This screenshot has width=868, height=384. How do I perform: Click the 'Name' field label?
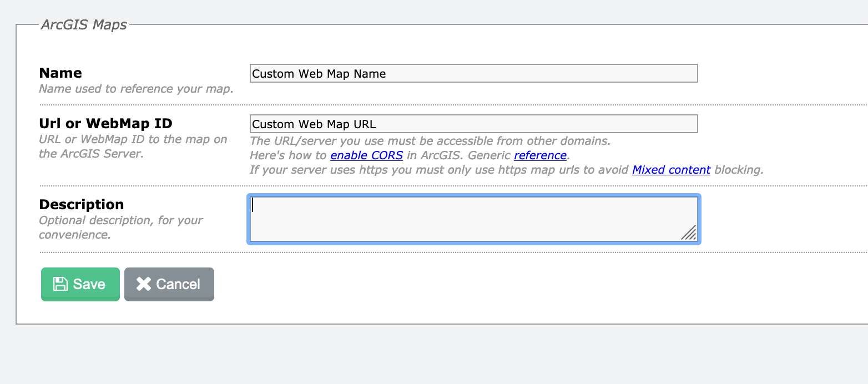tap(60, 73)
